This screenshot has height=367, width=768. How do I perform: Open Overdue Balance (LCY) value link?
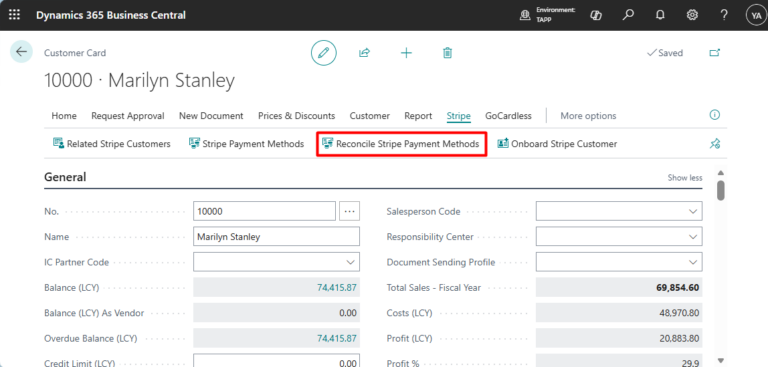[x=336, y=338]
